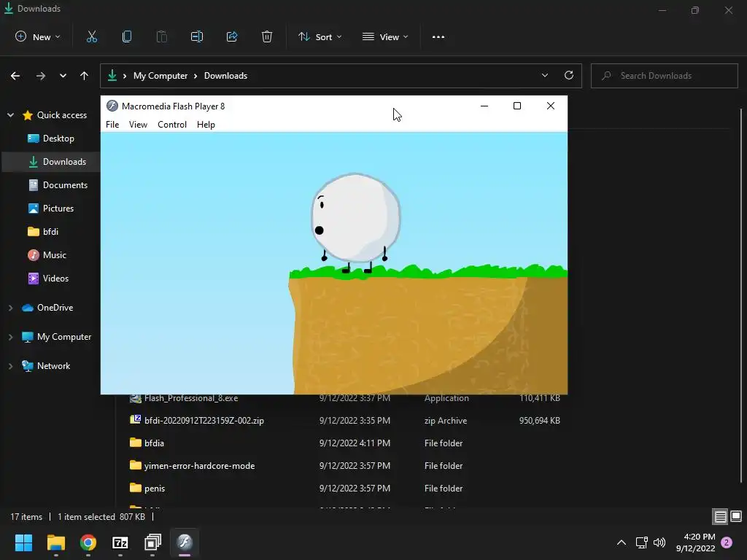
Task: Open the Sort dropdown menu
Action: [x=320, y=36]
